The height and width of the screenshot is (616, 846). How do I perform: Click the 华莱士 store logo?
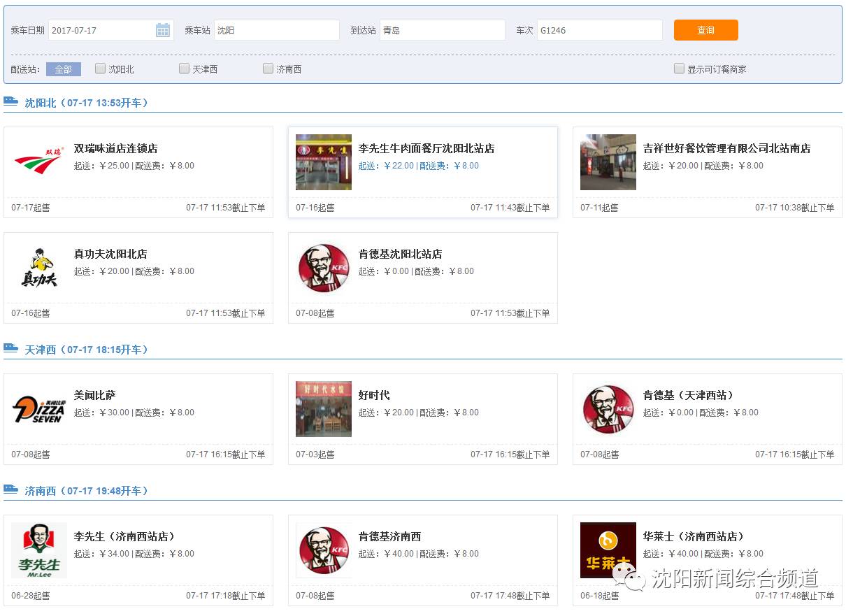pyautogui.click(x=608, y=550)
